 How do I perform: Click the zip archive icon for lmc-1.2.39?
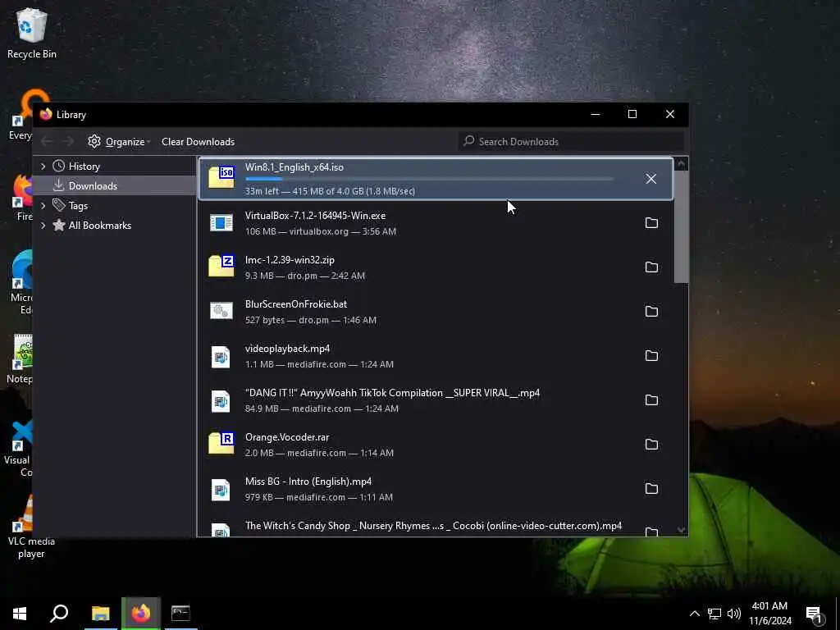(x=221, y=266)
